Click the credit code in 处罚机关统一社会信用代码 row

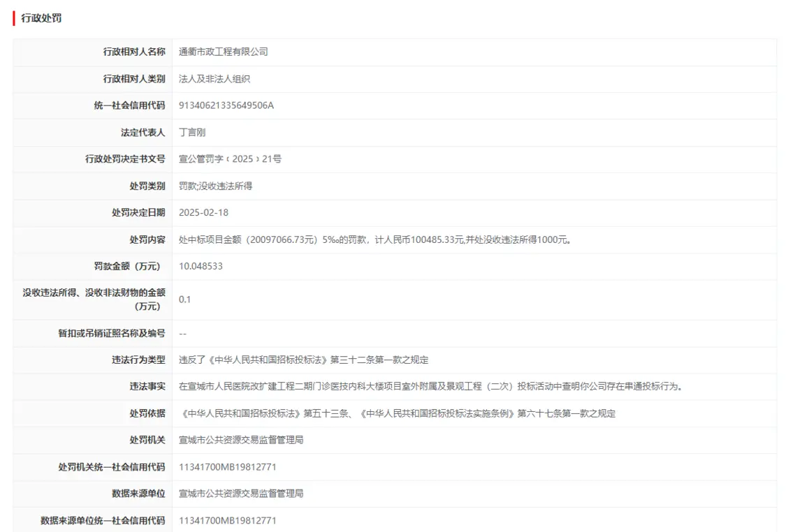click(x=228, y=467)
